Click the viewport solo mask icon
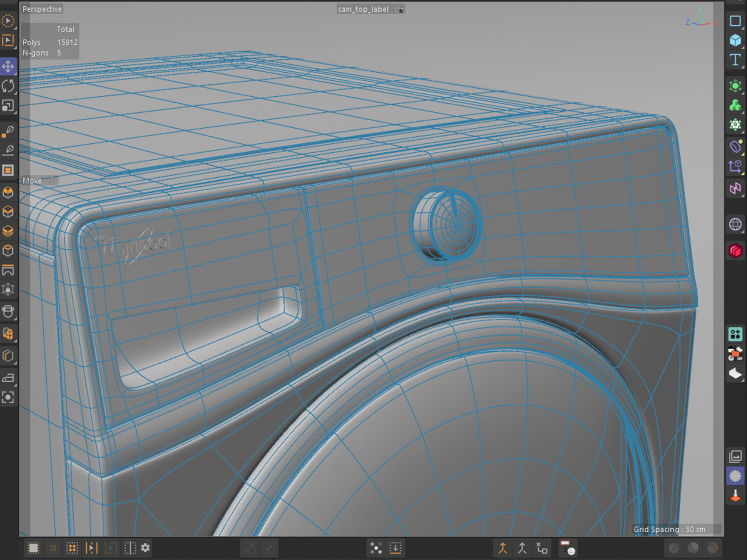The image size is (747, 560). click(x=8, y=311)
